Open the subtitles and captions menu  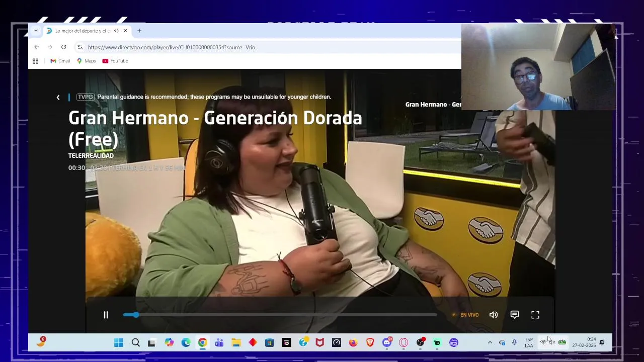tap(514, 315)
